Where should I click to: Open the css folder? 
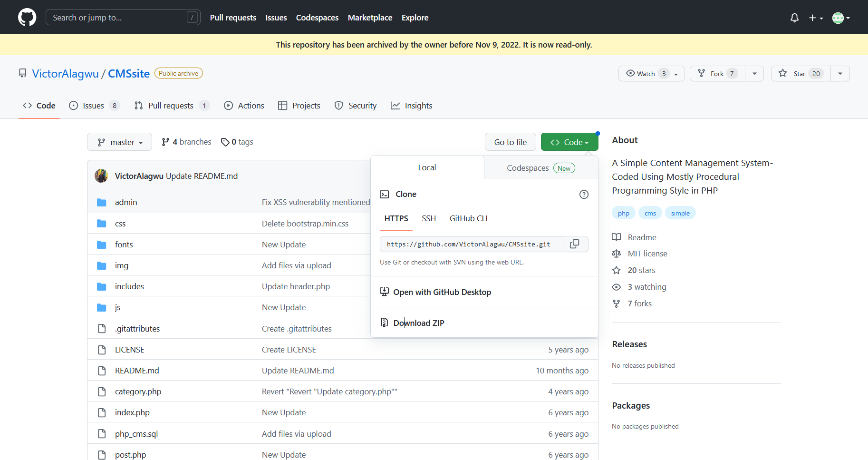(120, 224)
